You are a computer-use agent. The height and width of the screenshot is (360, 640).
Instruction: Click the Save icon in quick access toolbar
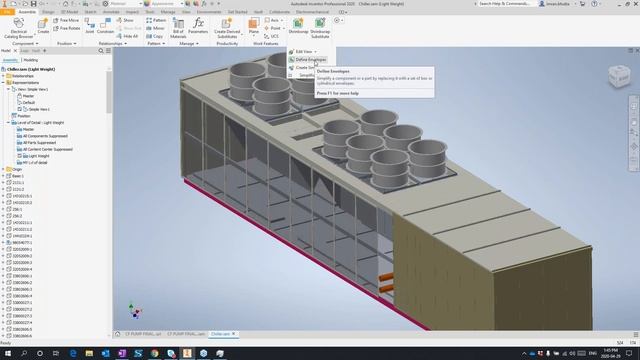coord(33,4)
